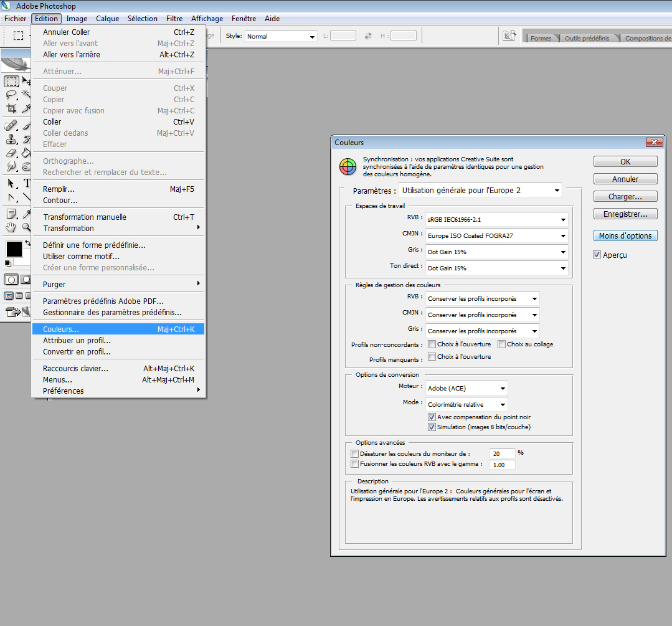
Task: Click the monitor desaturation percentage field (20)
Action: (x=502, y=453)
